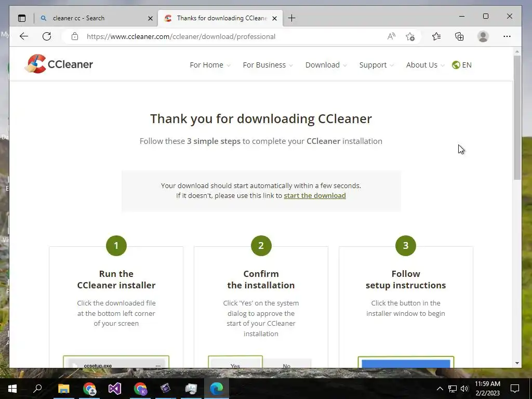The image size is (532, 399).
Task: Switch to Microsoft Edge in the taskbar
Action: tap(217, 389)
